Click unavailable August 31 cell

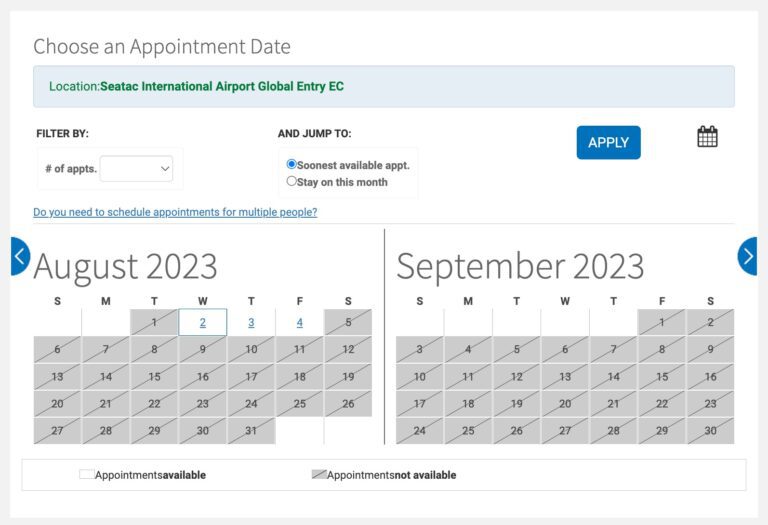point(251,430)
